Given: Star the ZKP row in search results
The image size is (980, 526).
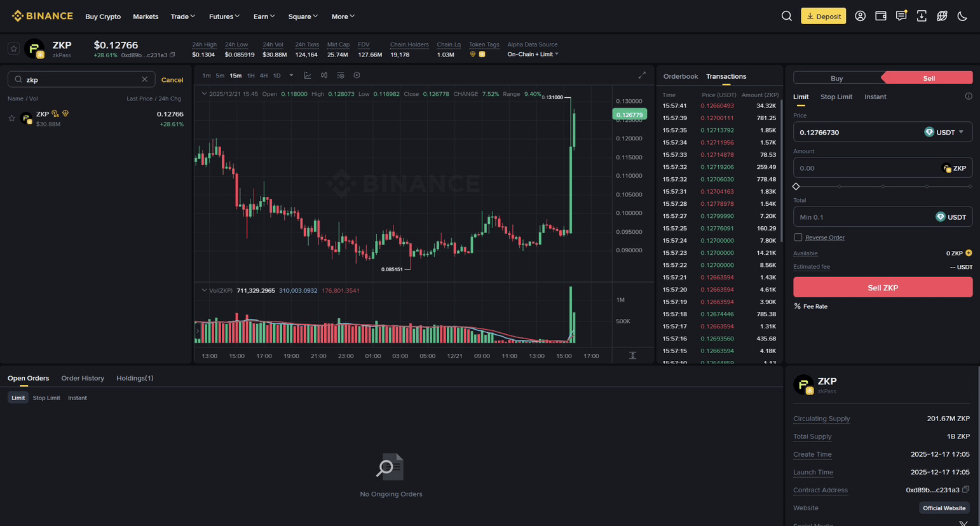Looking at the screenshot, I should coord(11,118).
